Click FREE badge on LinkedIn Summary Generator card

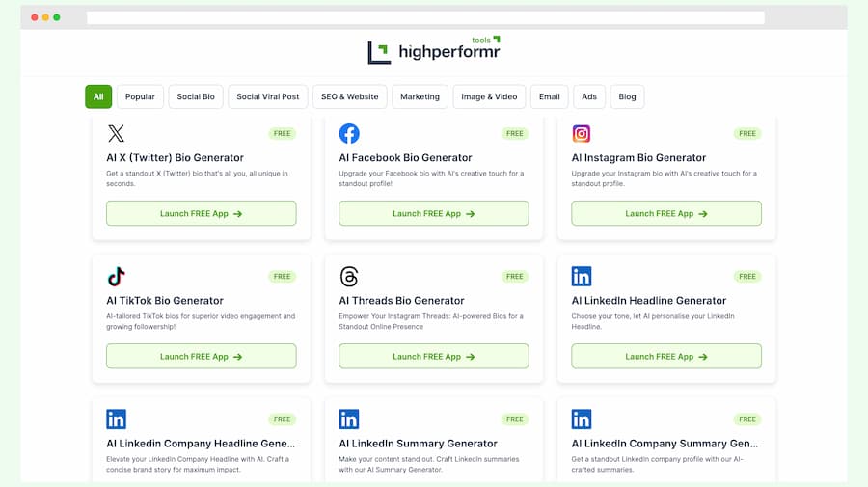tap(515, 419)
